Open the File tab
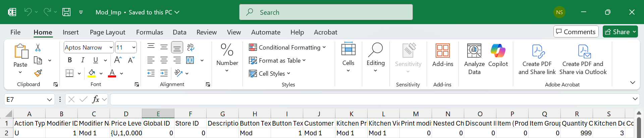644x138 pixels. tap(15, 32)
